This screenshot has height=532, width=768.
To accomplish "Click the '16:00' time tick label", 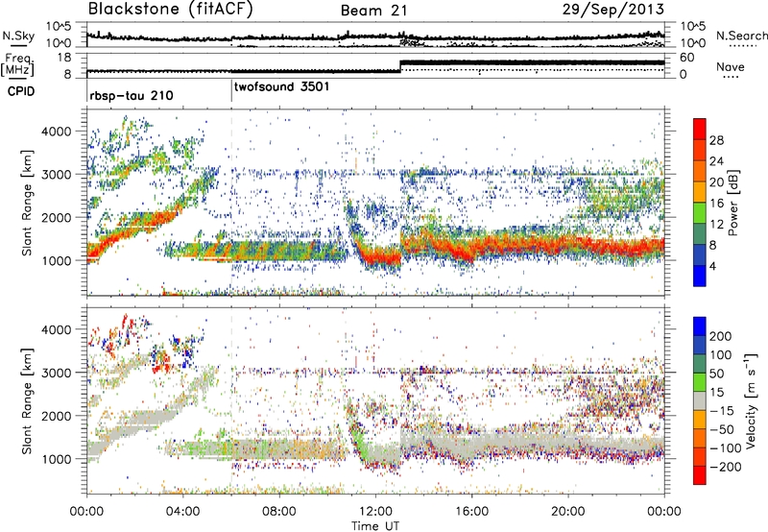I will (471, 512).
